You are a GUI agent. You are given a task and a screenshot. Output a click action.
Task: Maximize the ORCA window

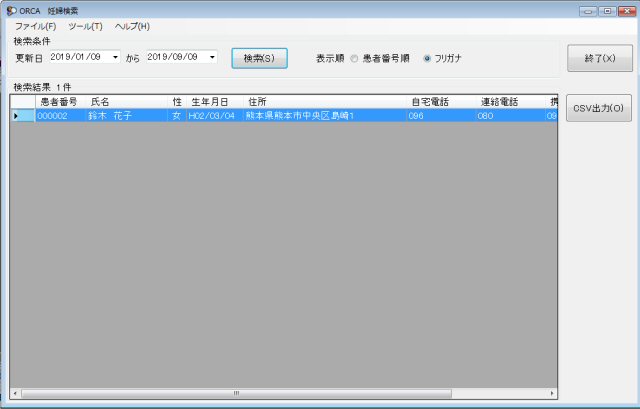pos(607,11)
